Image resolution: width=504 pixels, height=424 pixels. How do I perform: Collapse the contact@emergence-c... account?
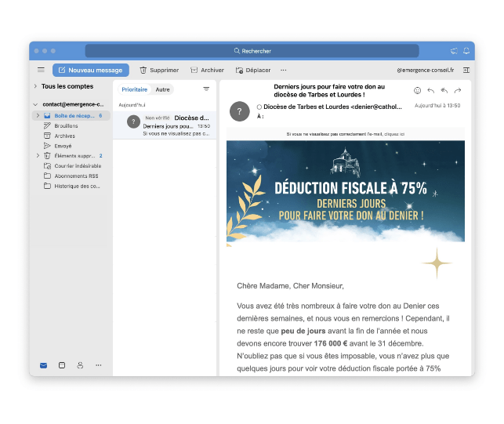tap(35, 104)
